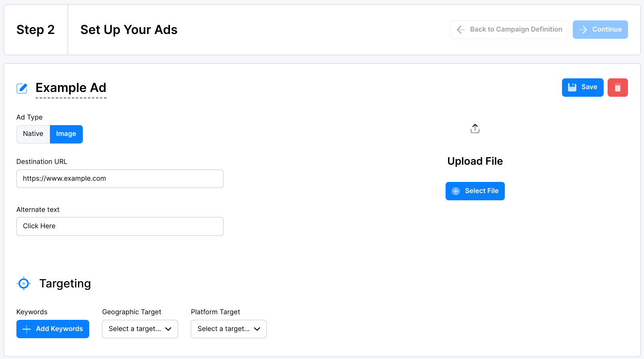Click the Alternate text label
This screenshot has height=359, width=644.
coord(38,209)
